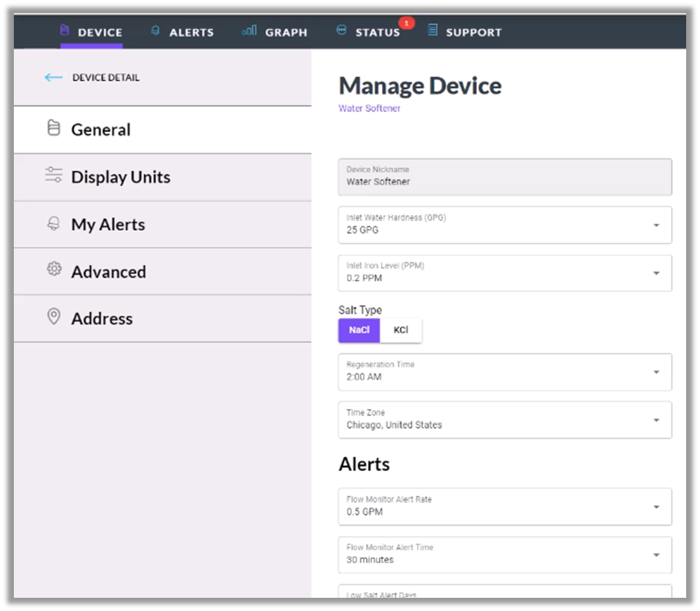Click the Display Units sliders icon
Screen dimensions: 700x611
53,176
